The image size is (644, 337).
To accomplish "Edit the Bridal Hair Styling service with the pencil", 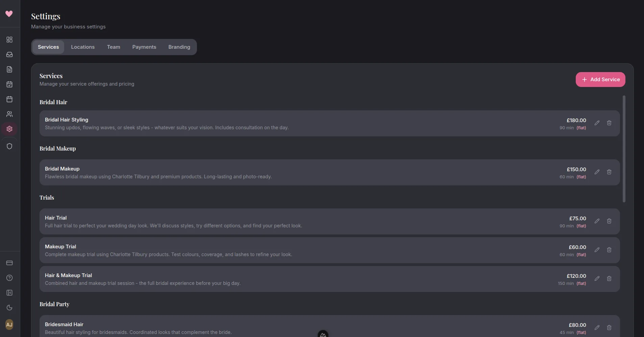I will pyautogui.click(x=597, y=123).
